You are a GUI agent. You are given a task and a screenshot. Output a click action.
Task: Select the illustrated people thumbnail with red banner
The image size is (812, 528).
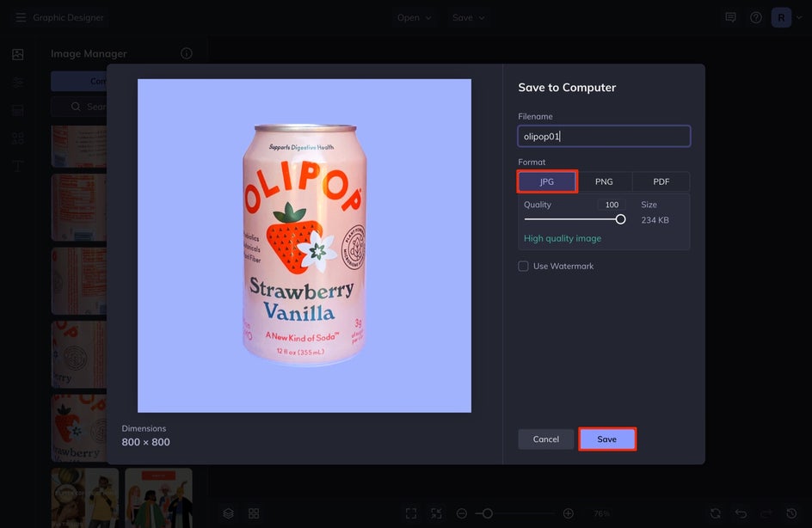tap(158, 498)
